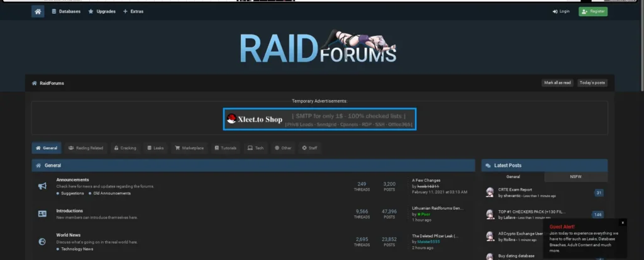Click the RaidForums logo banner
This screenshot has height=260, width=644.
pos(318,47)
